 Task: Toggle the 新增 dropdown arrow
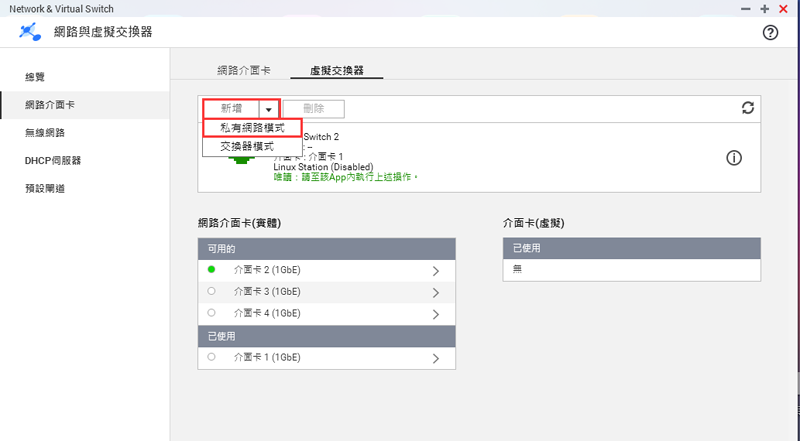pos(268,108)
